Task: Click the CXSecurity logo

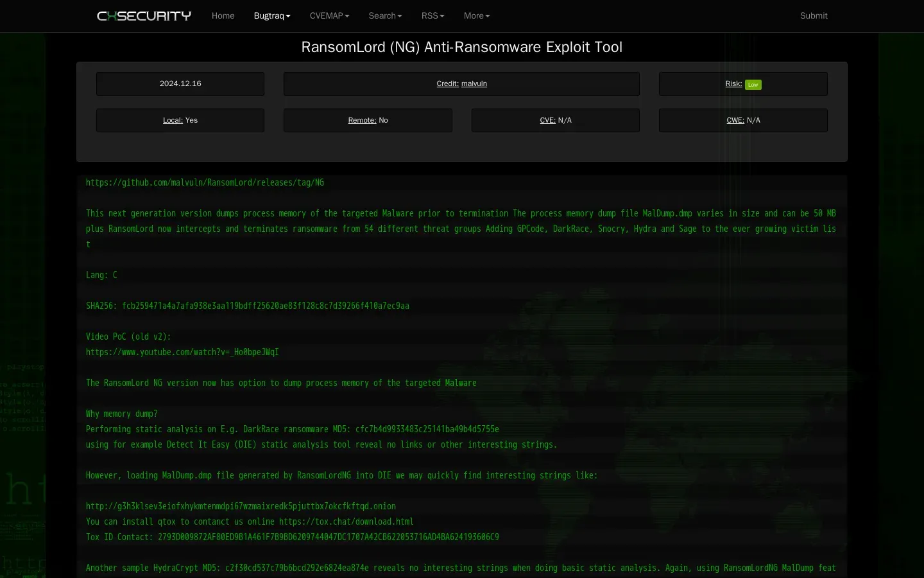Action: coord(144,16)
